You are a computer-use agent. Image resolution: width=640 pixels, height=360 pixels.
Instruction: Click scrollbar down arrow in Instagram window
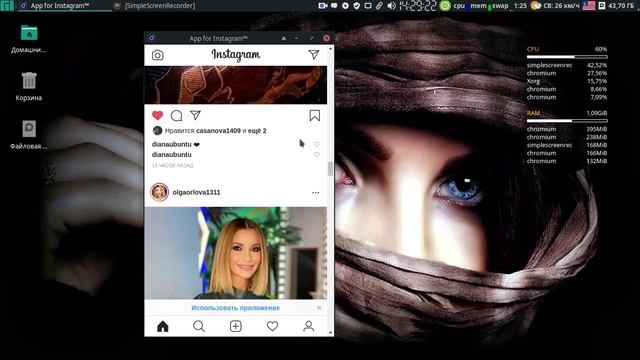click(330, 333)
